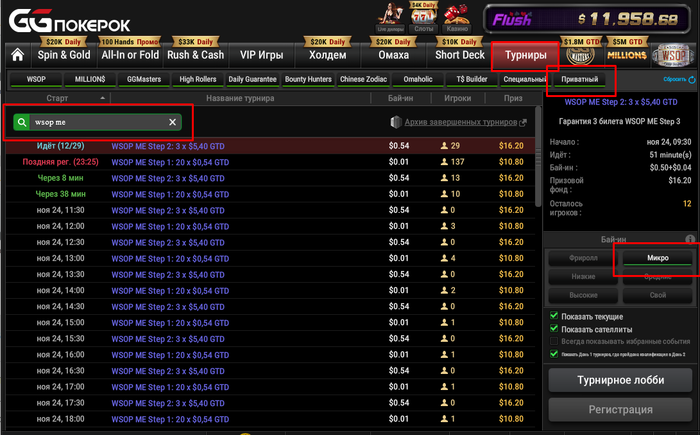Viewport: 700px width, 435px height.
Task: Open the MILLION$ series icon
Action: [x=627, y=55]
